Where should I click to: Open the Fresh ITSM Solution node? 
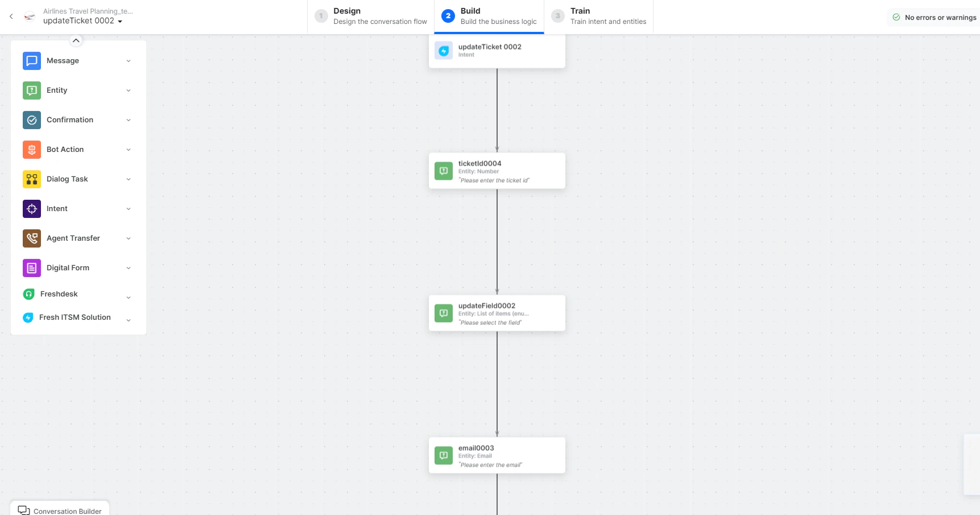[75, 317]
